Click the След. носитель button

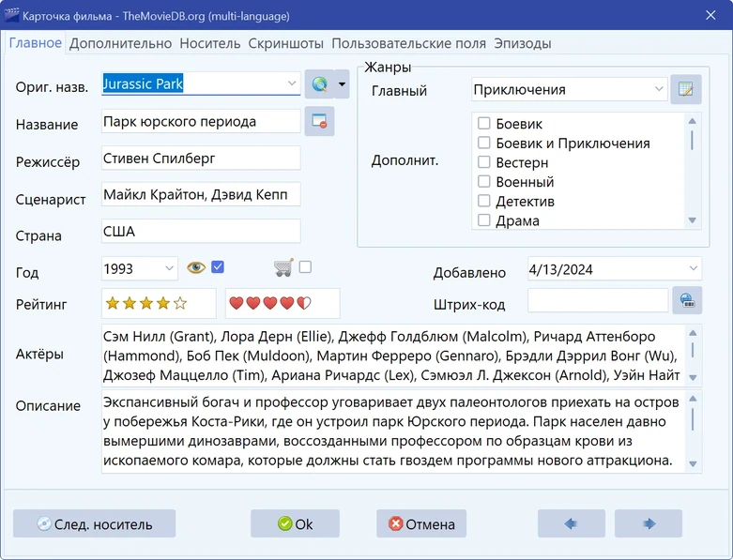(x=95, y=523)
